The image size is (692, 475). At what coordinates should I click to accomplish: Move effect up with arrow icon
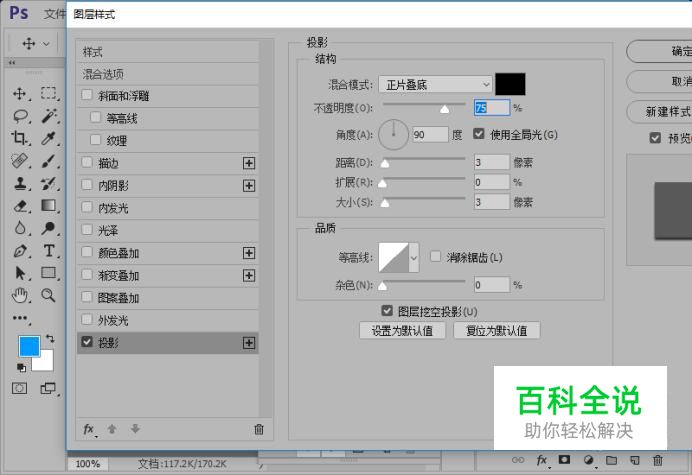click(x=112, y=429)
